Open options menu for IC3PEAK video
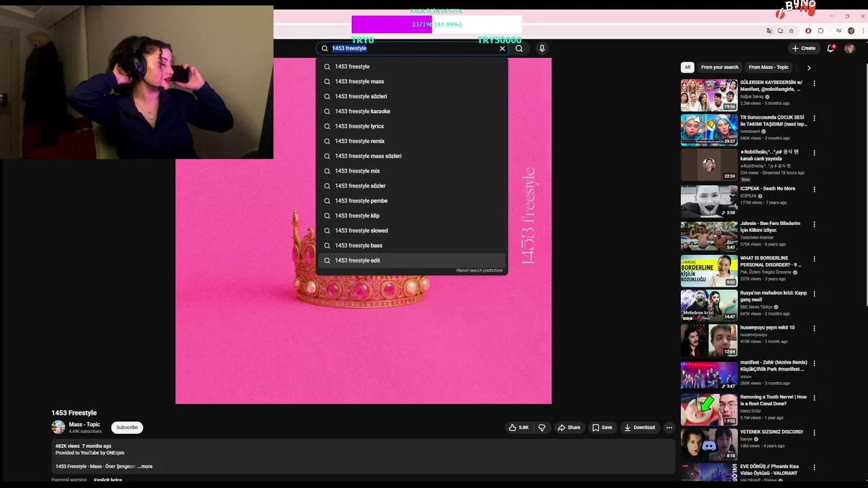The height and width of the screenshot is (488, 868). pos(814,189)
